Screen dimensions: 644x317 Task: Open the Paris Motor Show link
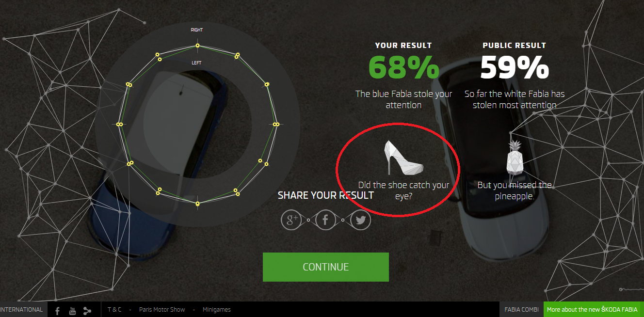point(162,309)
